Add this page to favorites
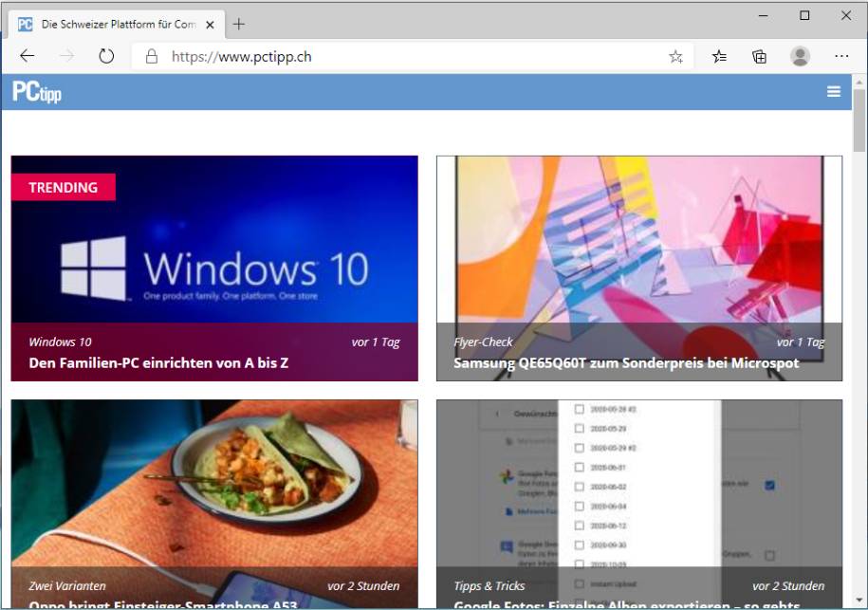Image resolution: width=868 pixels, height=610 pixels. [675, 57]
